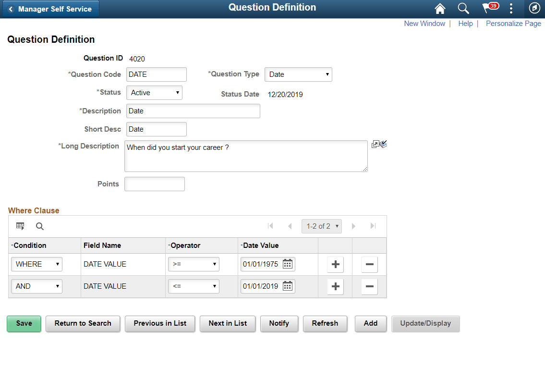
Task: Open the calendar picker for 01/01/1975
Action: [287, 264]
